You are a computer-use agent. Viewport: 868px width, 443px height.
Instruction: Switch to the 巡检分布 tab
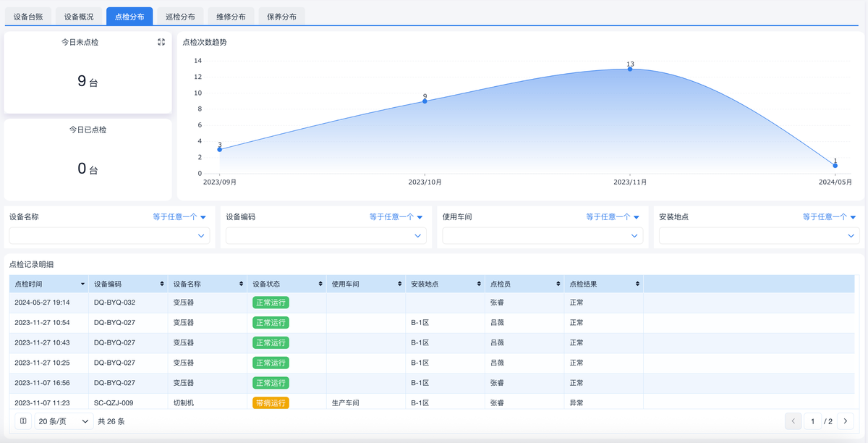click(180, 17)
